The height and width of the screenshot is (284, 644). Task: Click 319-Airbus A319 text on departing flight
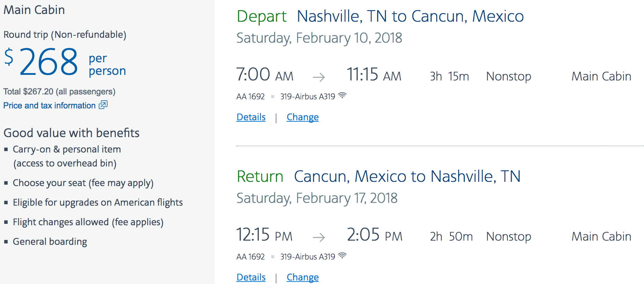[307, 97]
